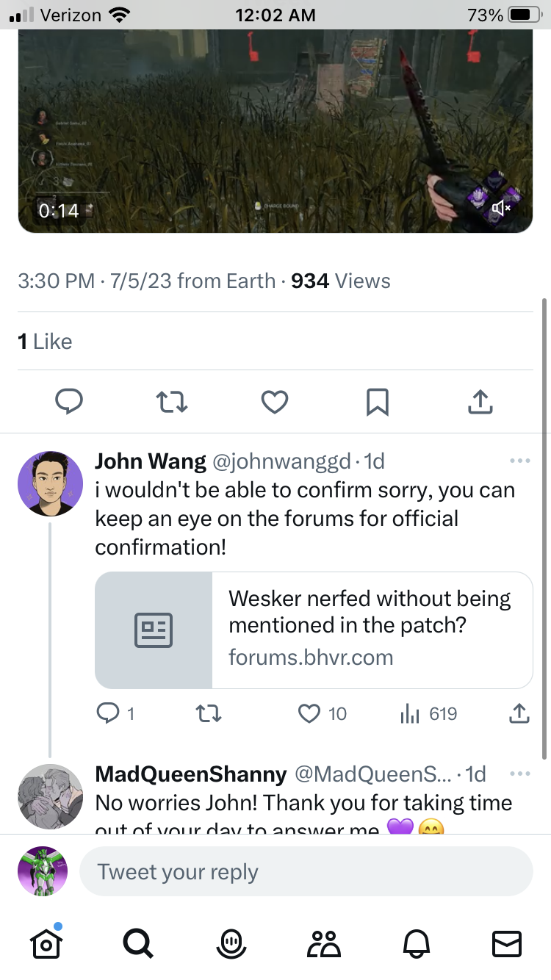Share John Wang's reply
551x980 pixels.
click(519, 713)
